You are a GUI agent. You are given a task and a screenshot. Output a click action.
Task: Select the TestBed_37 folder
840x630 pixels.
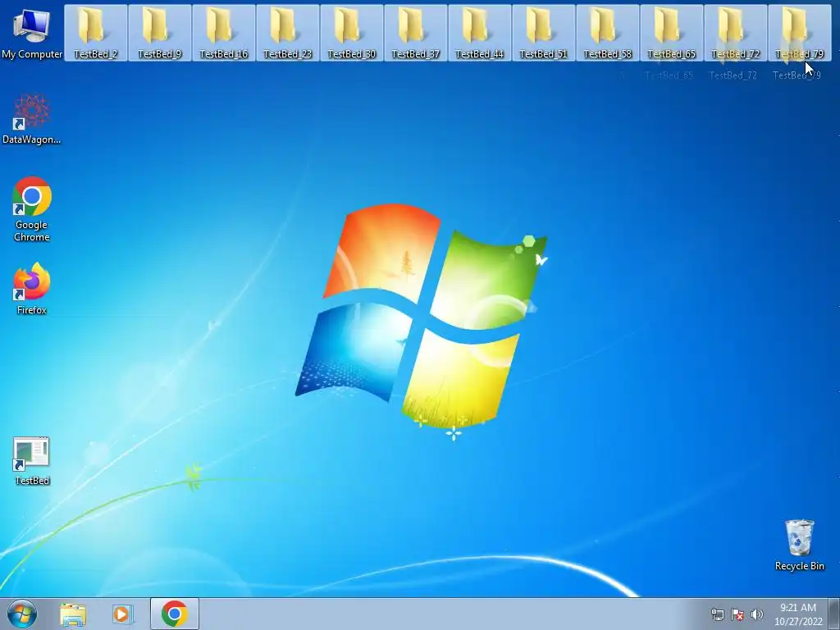(416, 33)
